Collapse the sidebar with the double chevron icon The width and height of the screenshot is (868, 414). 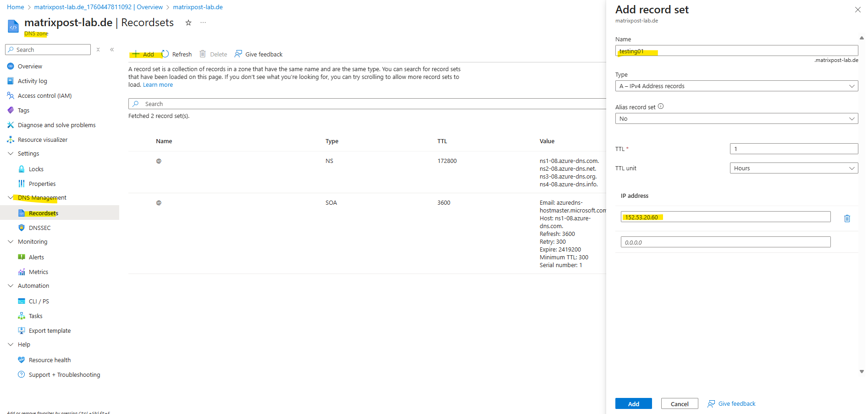click(112, 50)
